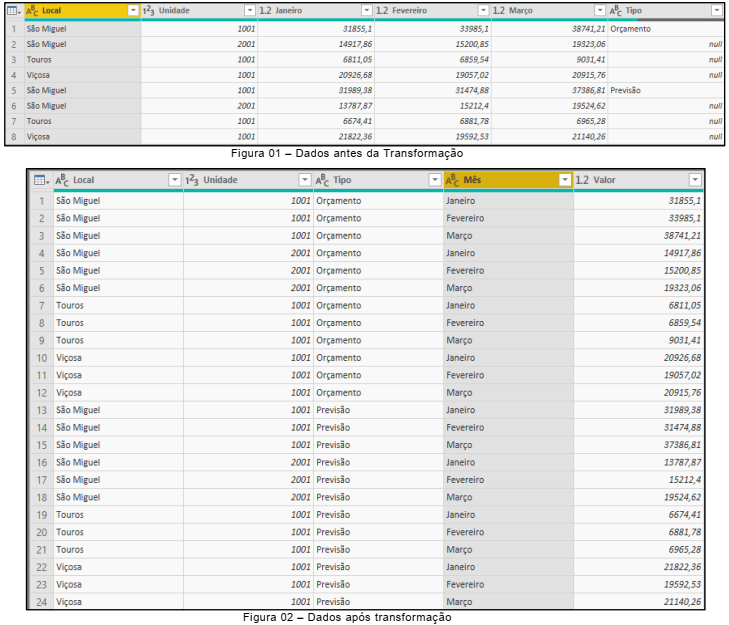Image resolution: width=729 pixels, height=625 pixels.
Task: Select row number 24 in Figura 02
Action: (41, 602)
